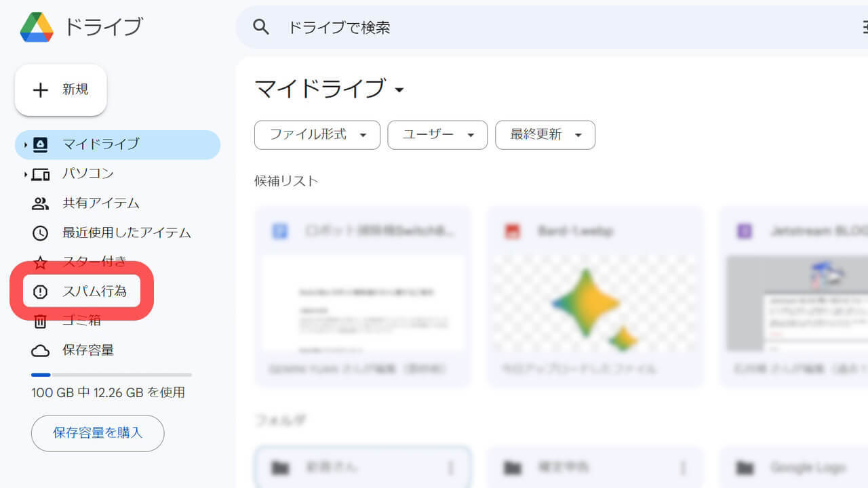Open the 最終更新 filter dropdown
Screen dimensions: 868x488
(545, 135)
